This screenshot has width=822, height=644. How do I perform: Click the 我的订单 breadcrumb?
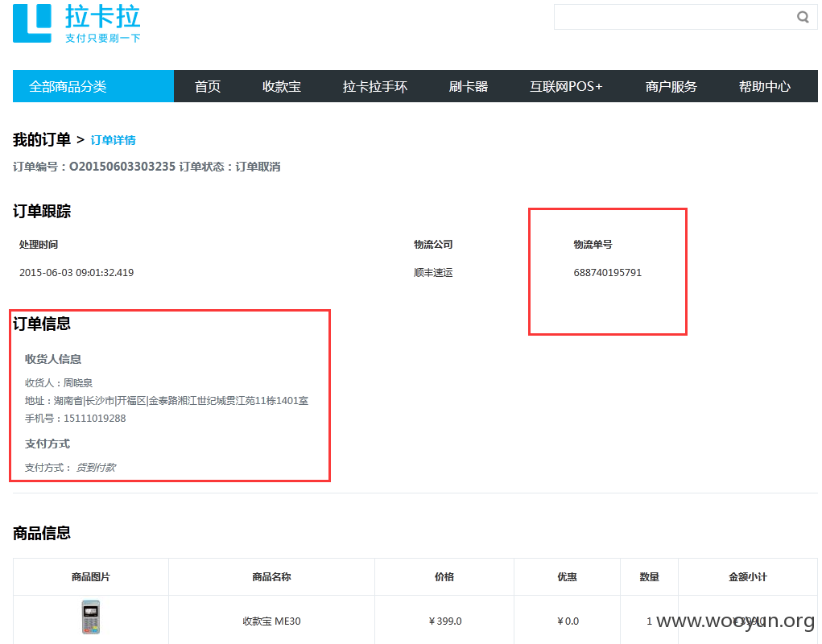[41, 140]
